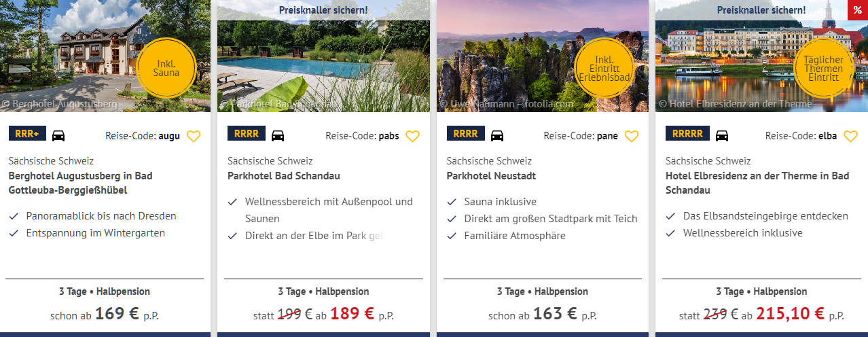868x337 pixels.
Task: Click the red percent badge
Action: tap(857, 10)
